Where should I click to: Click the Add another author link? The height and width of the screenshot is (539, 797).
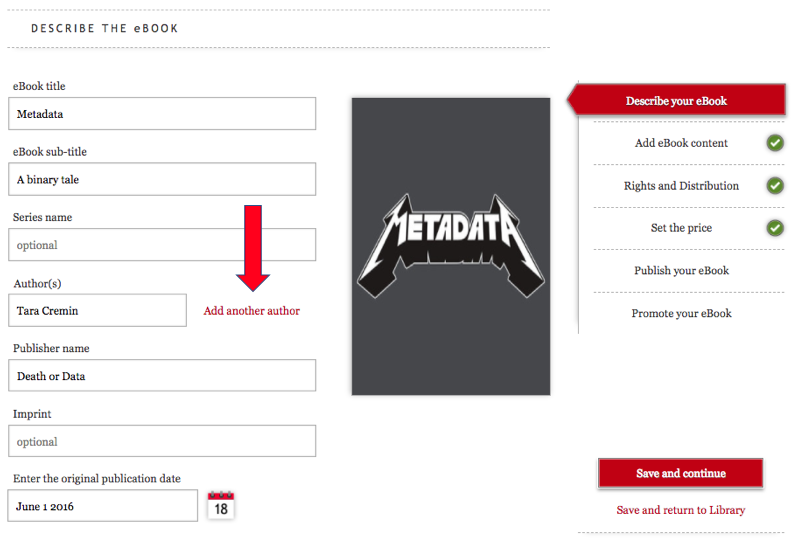(x=252, y=311)
